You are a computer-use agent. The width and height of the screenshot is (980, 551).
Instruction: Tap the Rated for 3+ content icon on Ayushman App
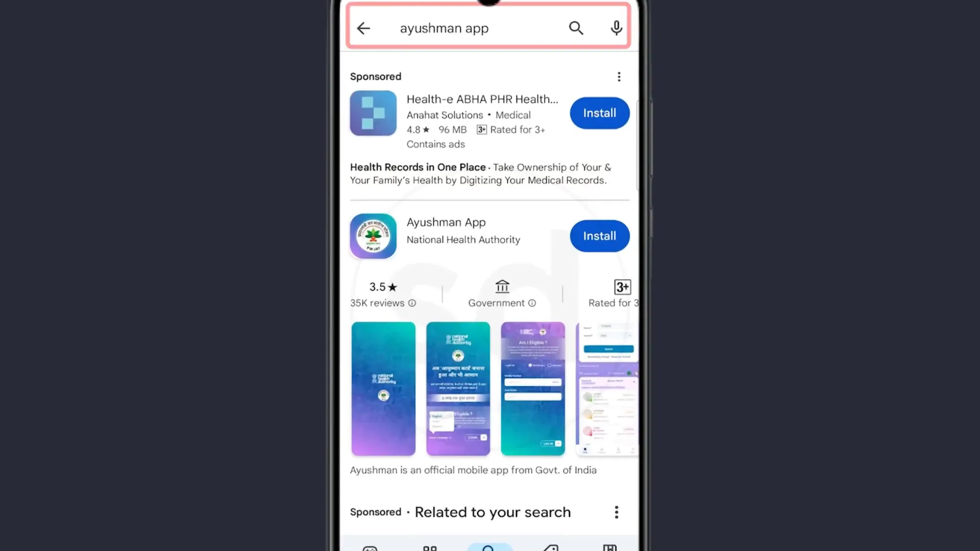pos(621,287)
